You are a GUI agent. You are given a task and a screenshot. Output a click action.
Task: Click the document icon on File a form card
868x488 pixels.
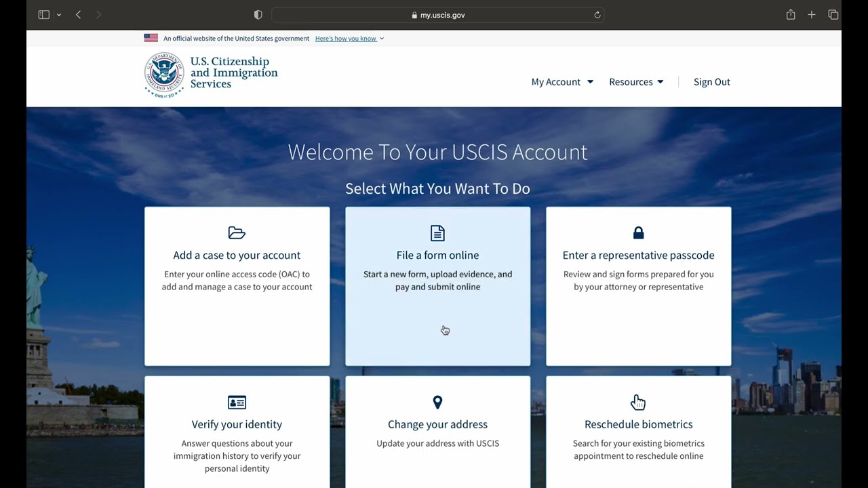[438, 233]
